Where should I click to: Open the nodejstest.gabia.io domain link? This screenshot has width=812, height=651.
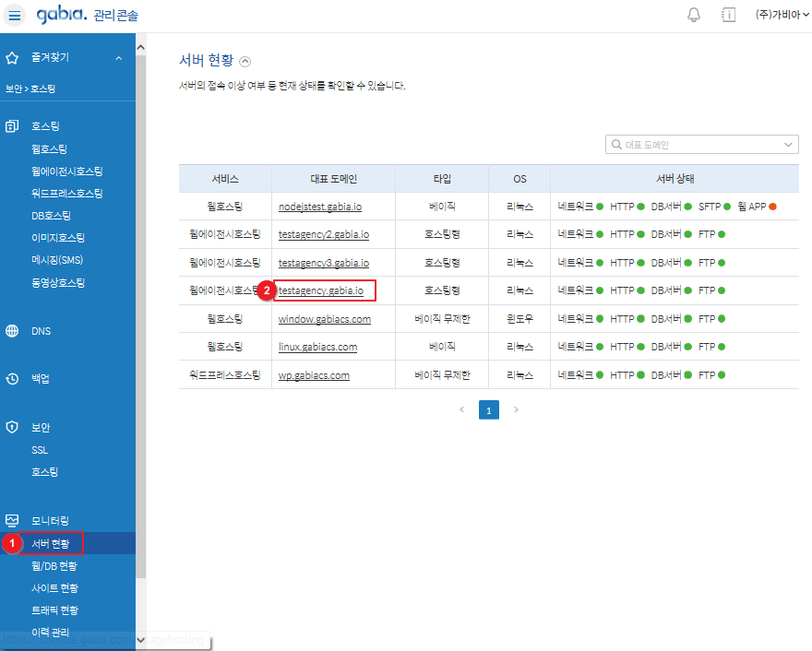pos(320,207)
